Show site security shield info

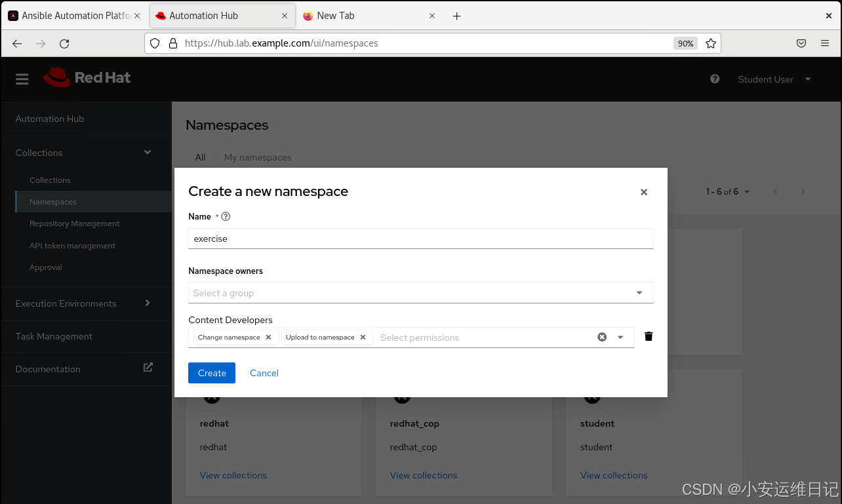pos(155,43)
